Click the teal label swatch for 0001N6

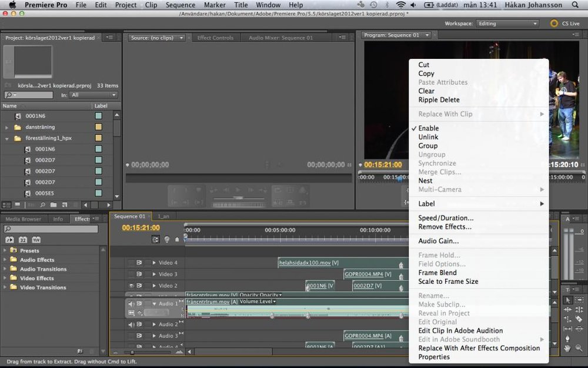tap(99, 116)
